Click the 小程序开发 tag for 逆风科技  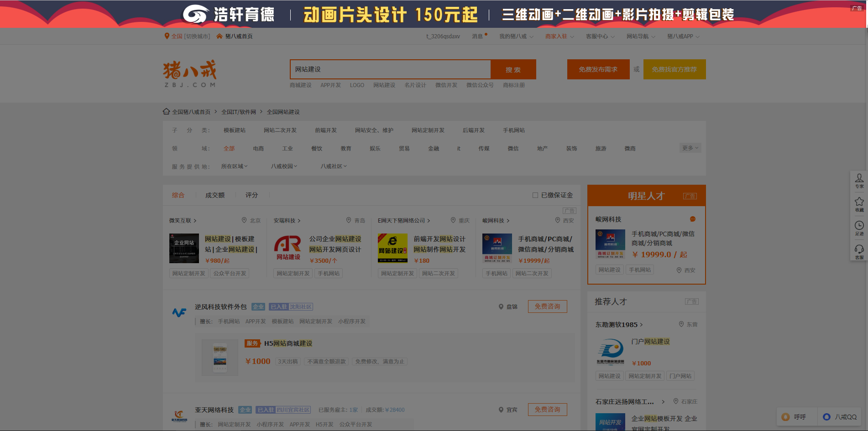pos(352,322)
